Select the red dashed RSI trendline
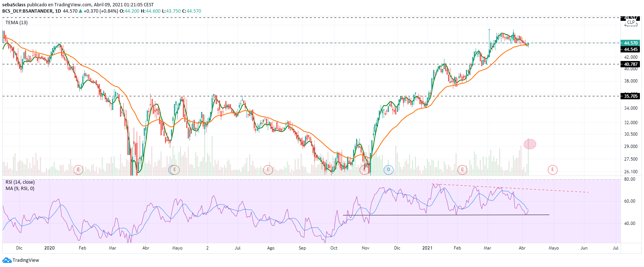644x267 pixels. [510, 188]
